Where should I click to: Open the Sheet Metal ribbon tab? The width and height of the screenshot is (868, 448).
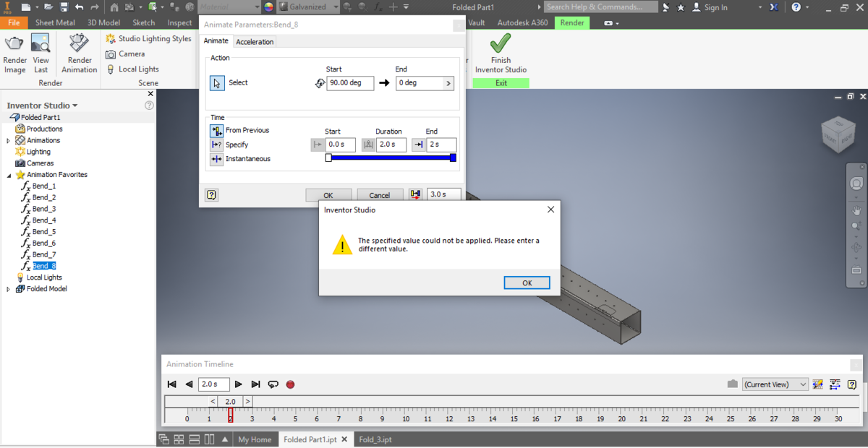pyautogui.click(x=55, y=22)
